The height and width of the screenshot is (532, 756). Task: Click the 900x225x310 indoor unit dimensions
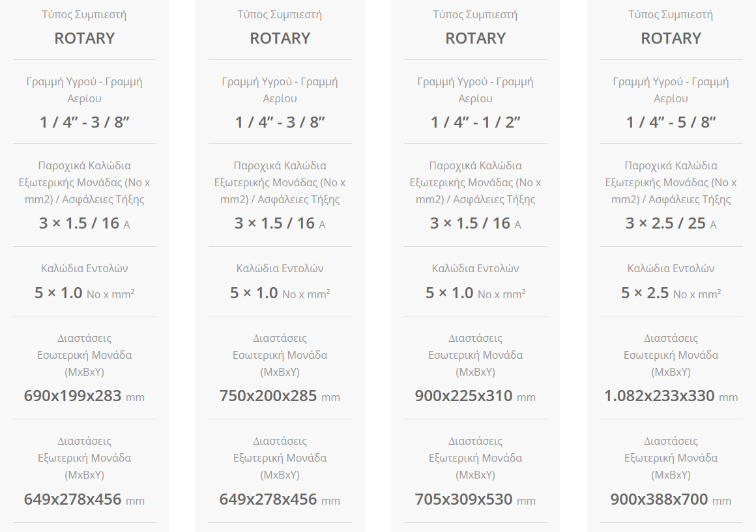pyautogui.click(x=463, y=396)
